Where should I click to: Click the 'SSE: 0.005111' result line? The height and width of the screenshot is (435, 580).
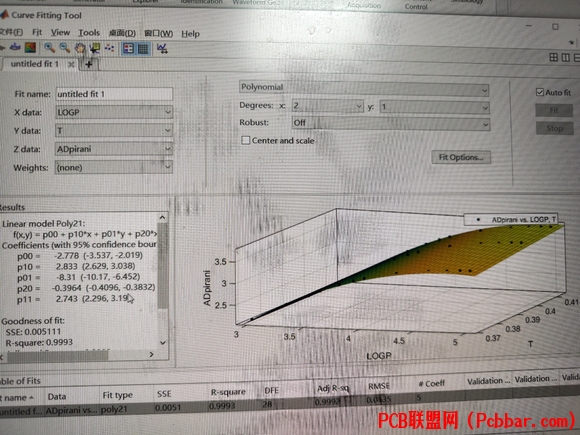33,331
